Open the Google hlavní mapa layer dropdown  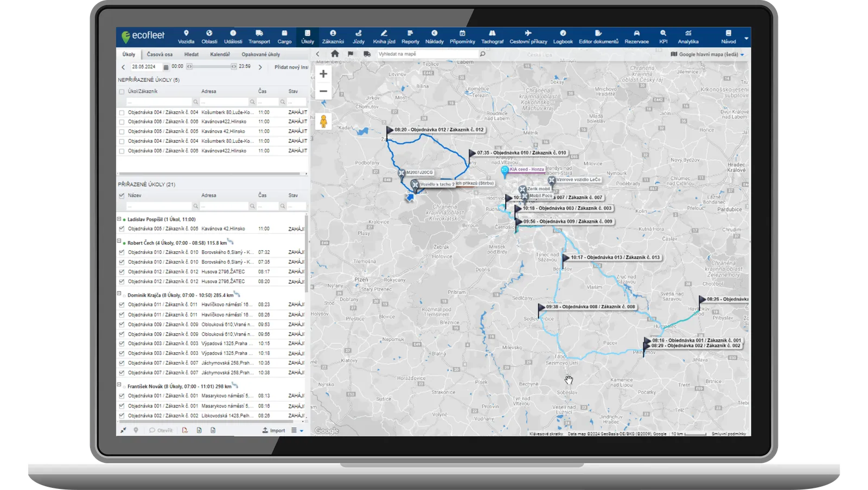tap(707, 54)
